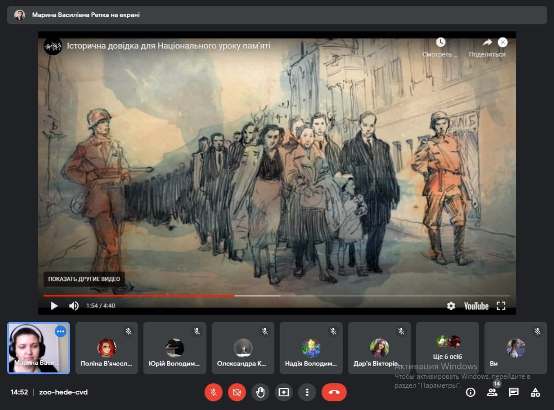Play the YouTube video
Viewport: 554px width, 410px height.
[54, 306]
